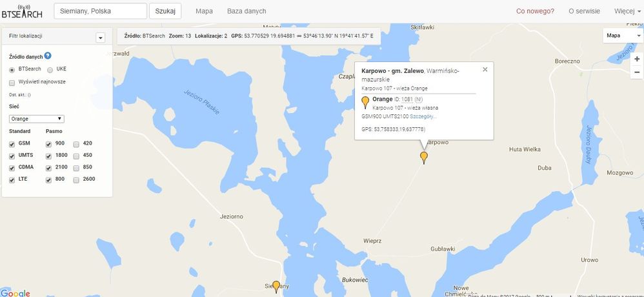644x297 pixels.
Task: Open the Sieć Orange dropdown
Action: 37,119
